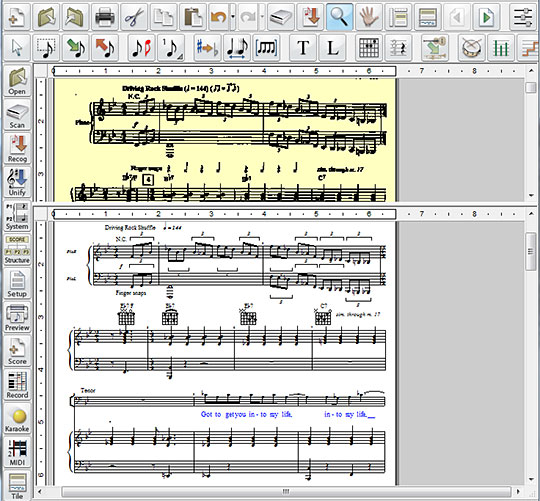Click the Recog button in sidebar

pos(17,149)
